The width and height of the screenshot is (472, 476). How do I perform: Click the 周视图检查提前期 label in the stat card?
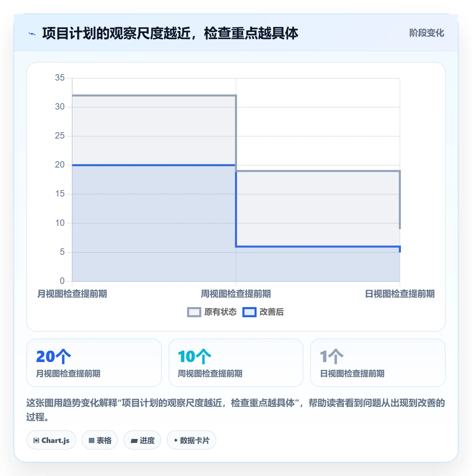[210, 374]
